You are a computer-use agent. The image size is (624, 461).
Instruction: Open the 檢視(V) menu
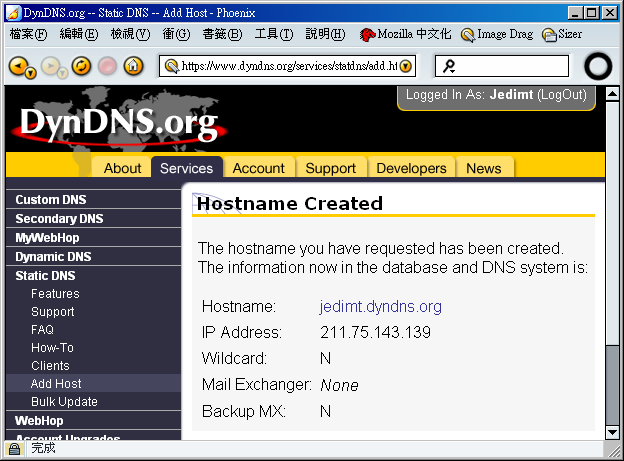(130, 34)
